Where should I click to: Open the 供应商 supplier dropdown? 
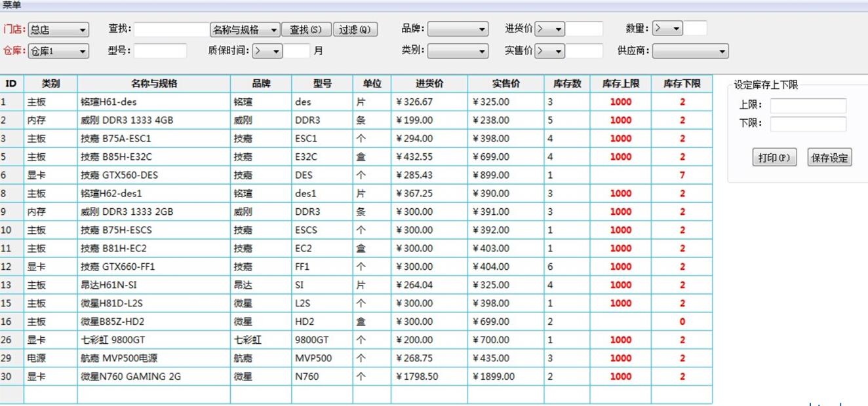(x=690, y=51)
